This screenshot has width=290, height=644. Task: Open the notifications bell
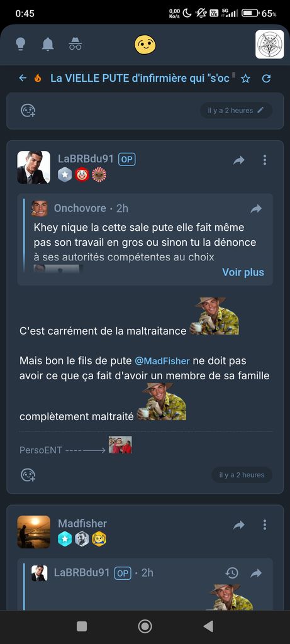[x=48, y=44]
